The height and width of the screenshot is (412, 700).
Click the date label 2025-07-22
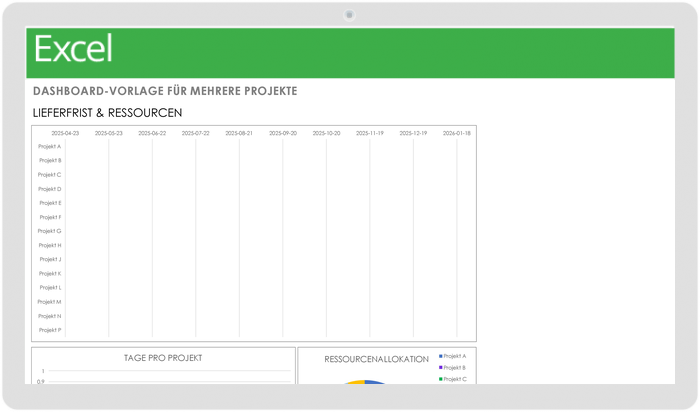click(x=196, y=133)
